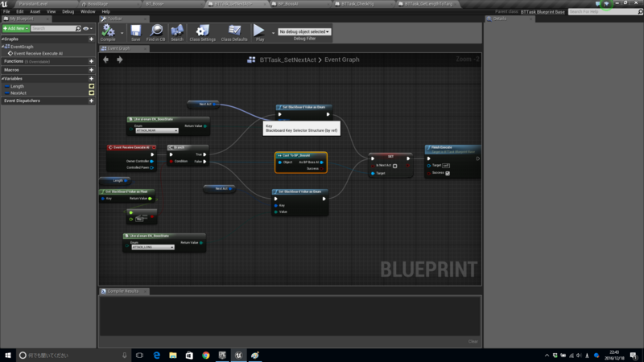
Task: Add a new macro with plus
Action: click(91, 70)
